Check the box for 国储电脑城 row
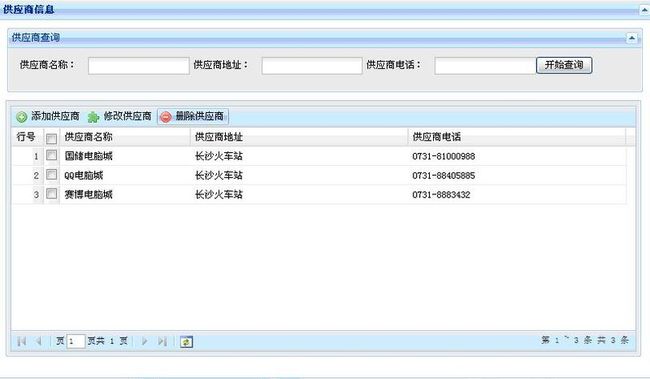Viewport: 650px width, 379px height. pyautogui.click(x=51, y=155)
